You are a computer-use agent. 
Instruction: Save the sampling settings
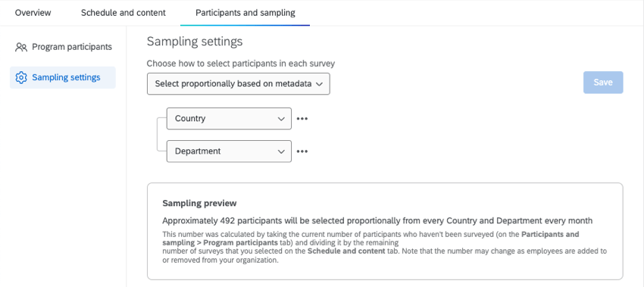(603, 83)
